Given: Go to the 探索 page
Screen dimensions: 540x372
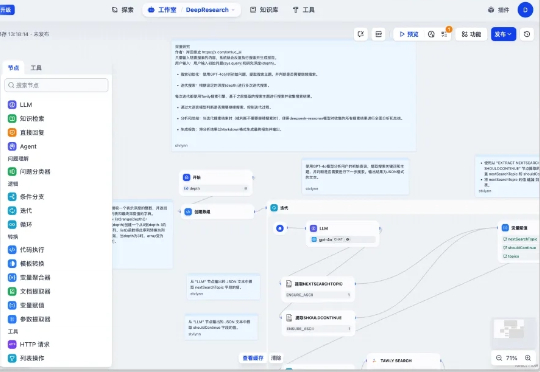Looking at the screenshot, I should (x=123, y=10).
